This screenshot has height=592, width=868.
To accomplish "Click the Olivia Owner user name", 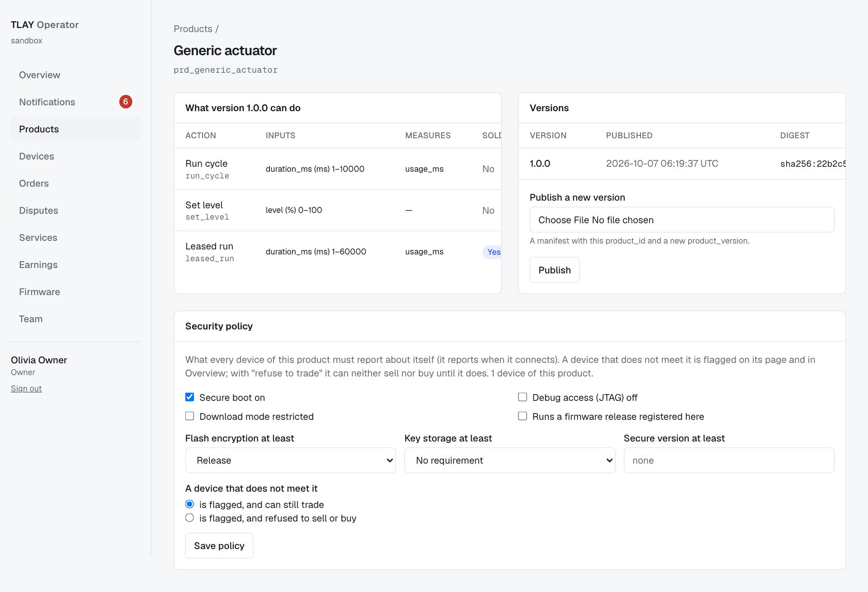I will coord(39,360).
